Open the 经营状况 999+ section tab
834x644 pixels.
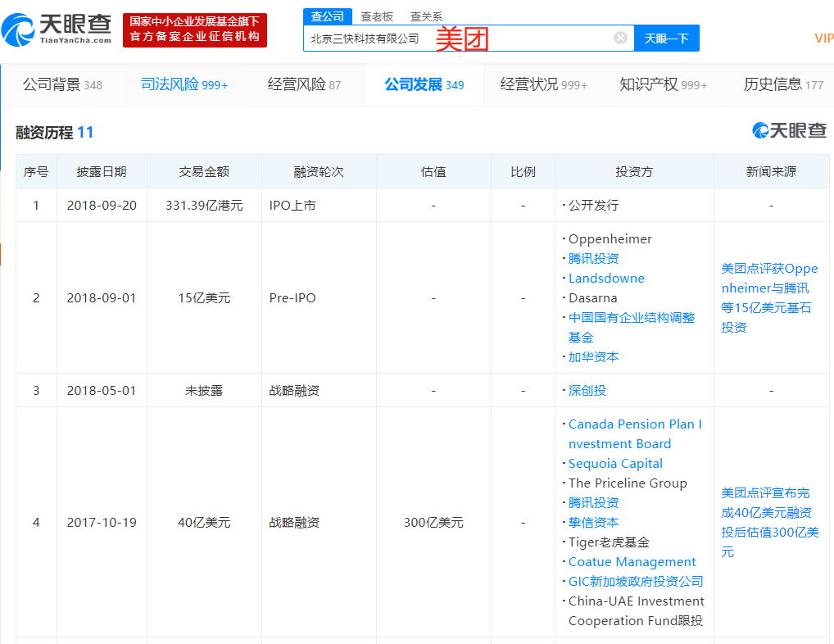coord(544,84)
